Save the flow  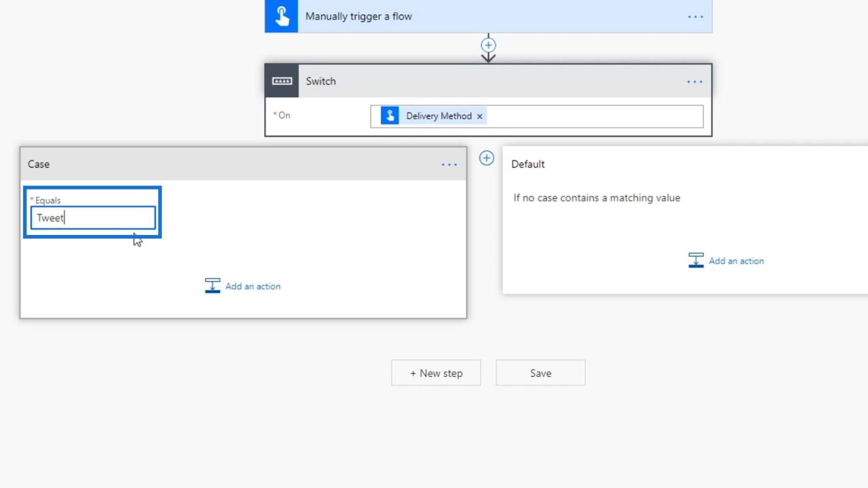tap(540, 373)
